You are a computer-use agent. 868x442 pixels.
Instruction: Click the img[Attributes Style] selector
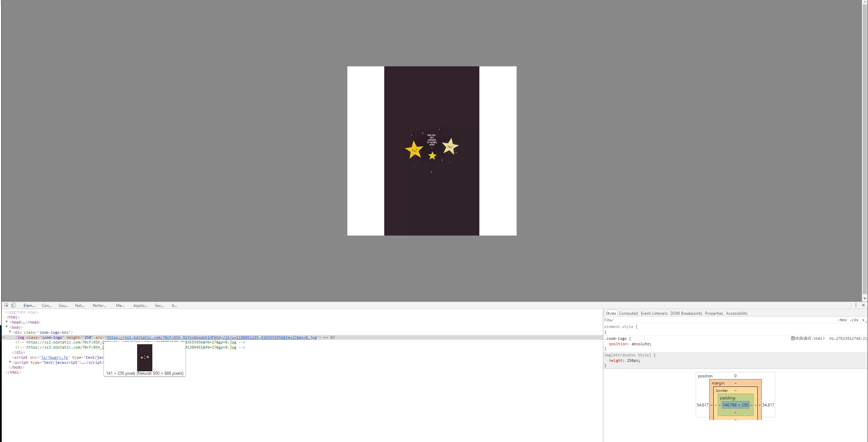pyautogui.click(x=628, y=355)
